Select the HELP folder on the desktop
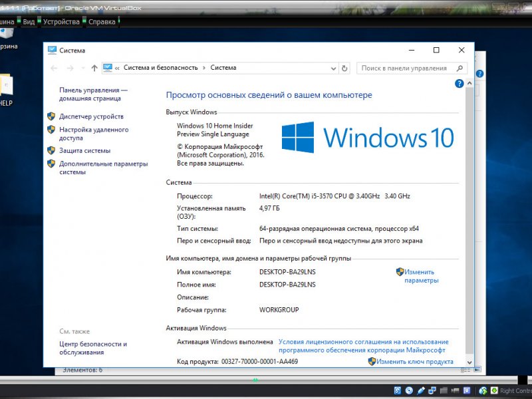The width and height of the screenshot is (532, 399). pyautogui.click(x=6, y=90)
